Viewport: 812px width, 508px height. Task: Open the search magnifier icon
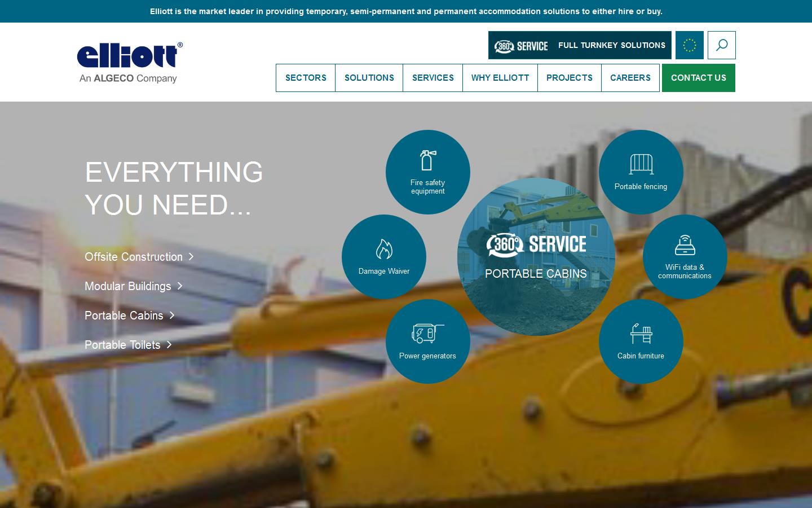pos(722,45)
